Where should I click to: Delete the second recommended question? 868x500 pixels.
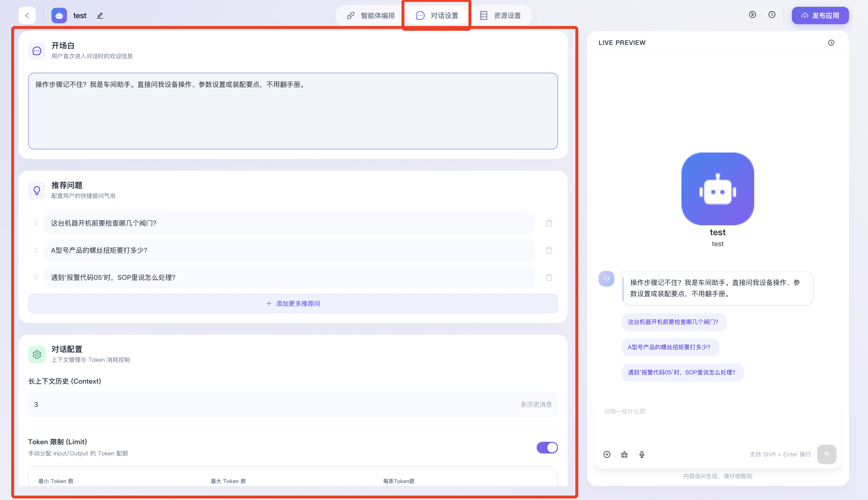[549, 250]
